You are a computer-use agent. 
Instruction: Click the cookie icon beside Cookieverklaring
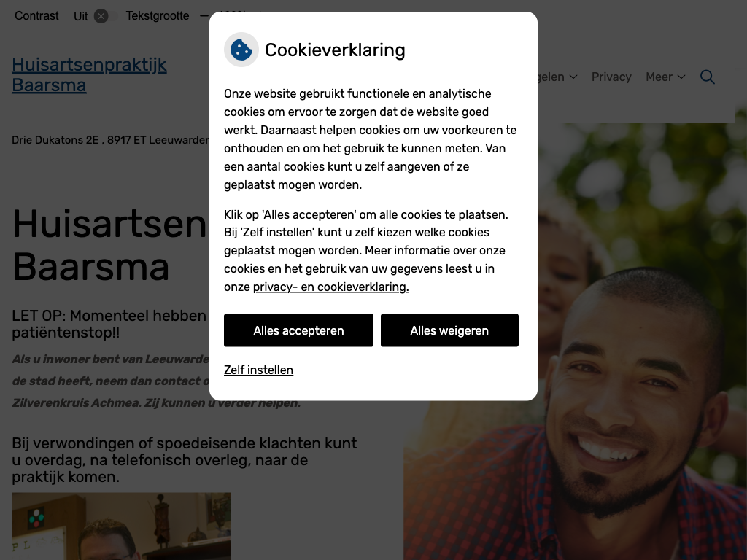coord(241,50)
